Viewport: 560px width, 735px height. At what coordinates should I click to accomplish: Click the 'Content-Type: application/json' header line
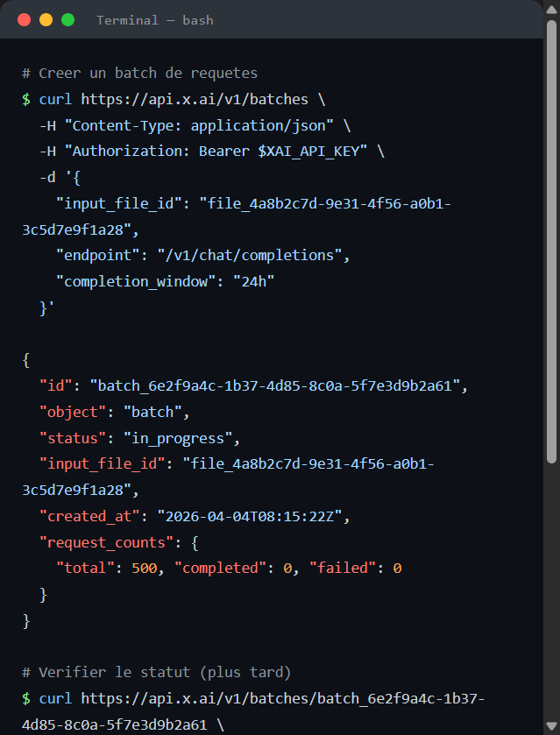coord(195,125)
